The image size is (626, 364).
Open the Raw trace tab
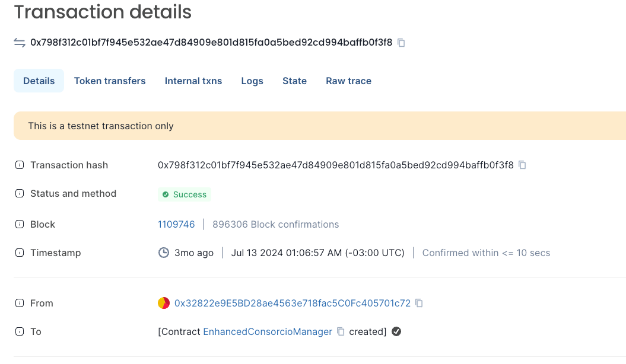point(348,81)
